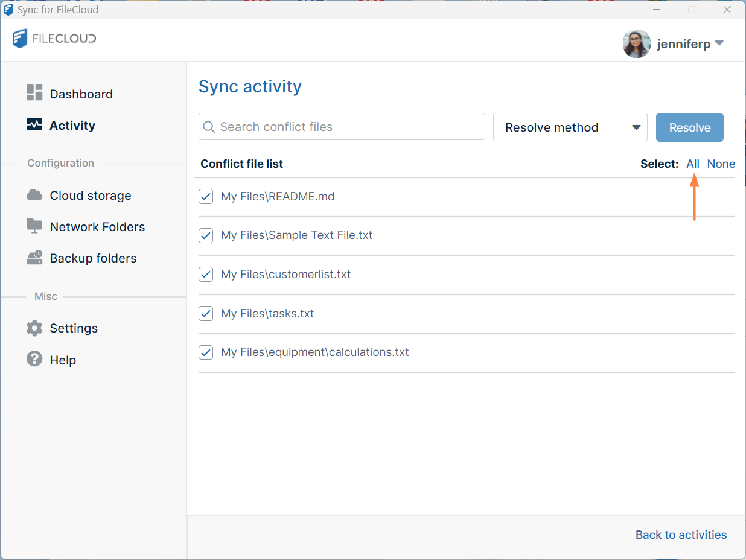Expand the jenniferp user menu arrow
Screen dimensions: 746x560
coord(719,43)
